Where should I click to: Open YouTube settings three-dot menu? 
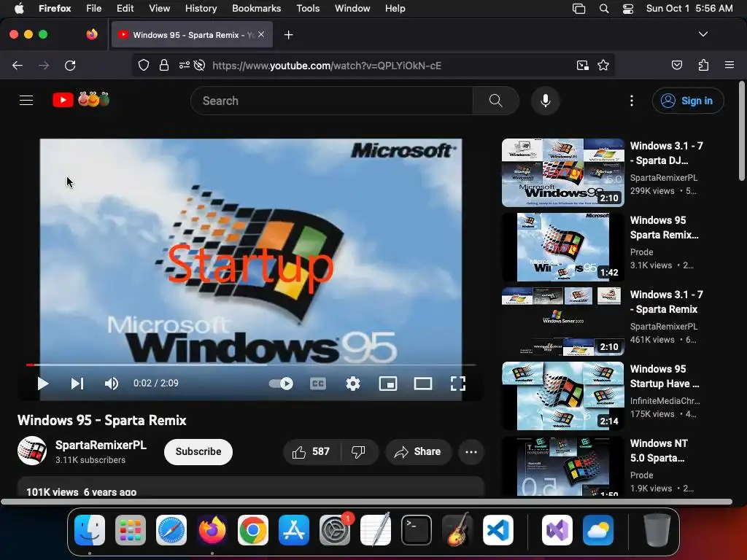(632, 101)
